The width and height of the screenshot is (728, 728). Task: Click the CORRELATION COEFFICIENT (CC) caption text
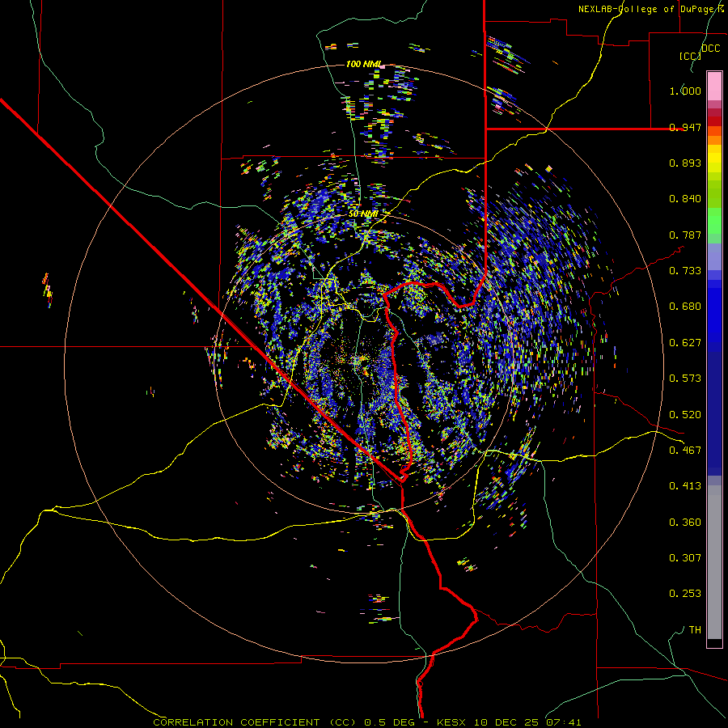pyautogui.click(x=256, y=722)
